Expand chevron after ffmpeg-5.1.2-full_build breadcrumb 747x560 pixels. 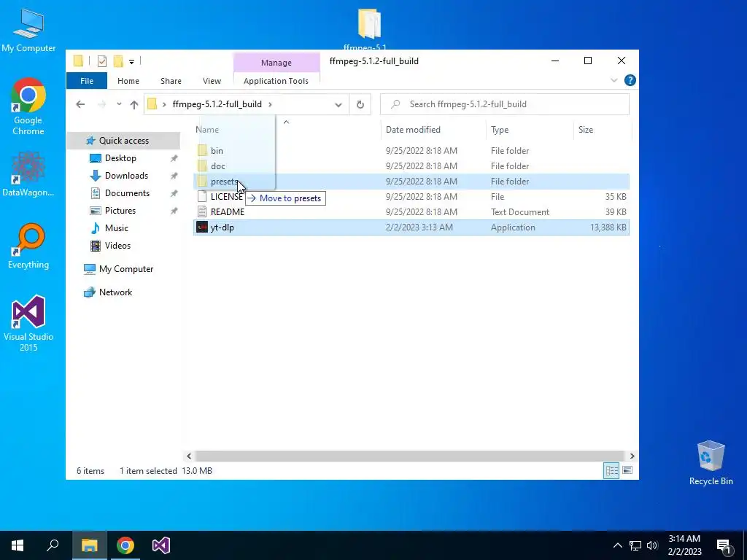270,104
